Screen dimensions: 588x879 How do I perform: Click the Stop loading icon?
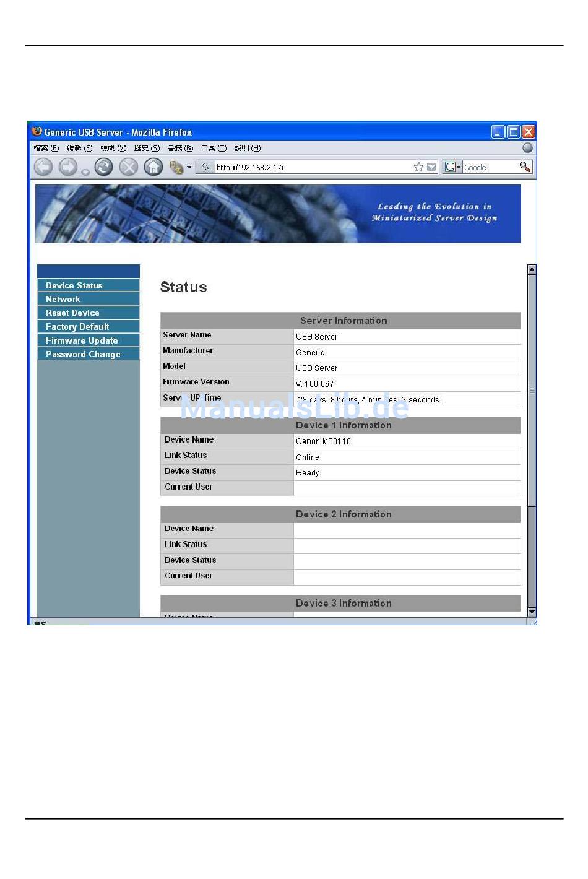(x=128, y=167)
